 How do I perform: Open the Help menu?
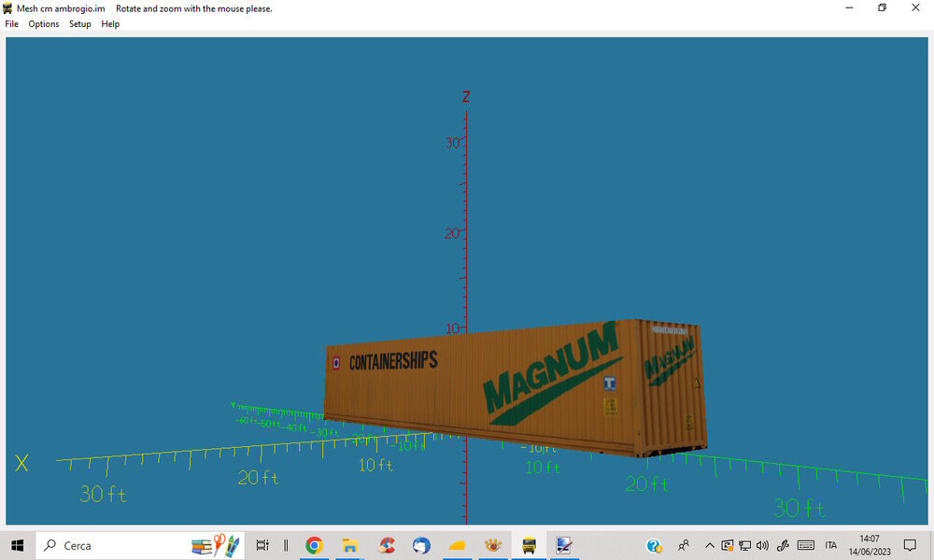click(110, 24)
